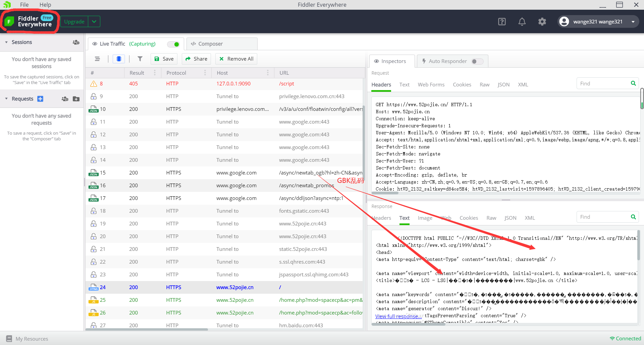Open the File menu
The width and height of the screenshot is (644, 345).
[x=24, y=5]
